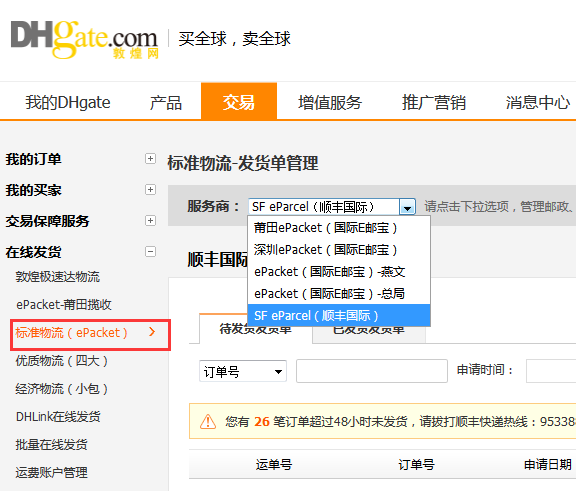The image size is (576, 491).
Task: Open 敦煌极速达物流 sidebar link
Action: point(57,277)
